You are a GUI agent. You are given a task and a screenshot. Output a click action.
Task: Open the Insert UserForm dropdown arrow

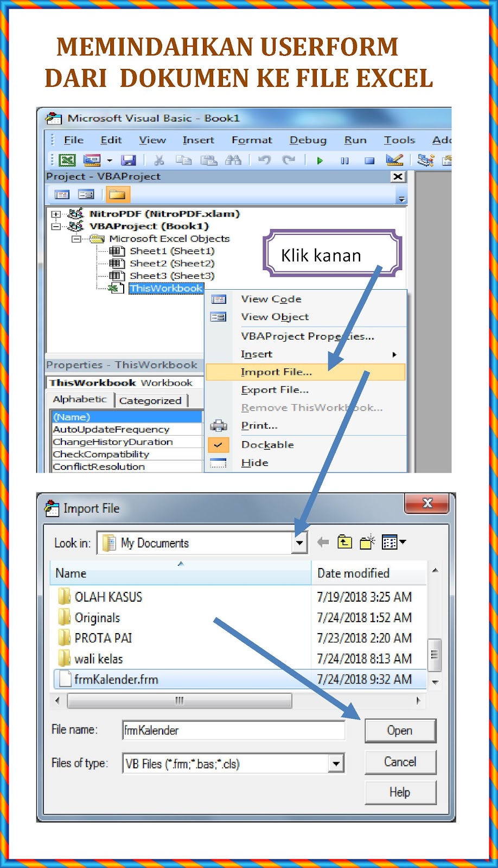tap(110, 161)
